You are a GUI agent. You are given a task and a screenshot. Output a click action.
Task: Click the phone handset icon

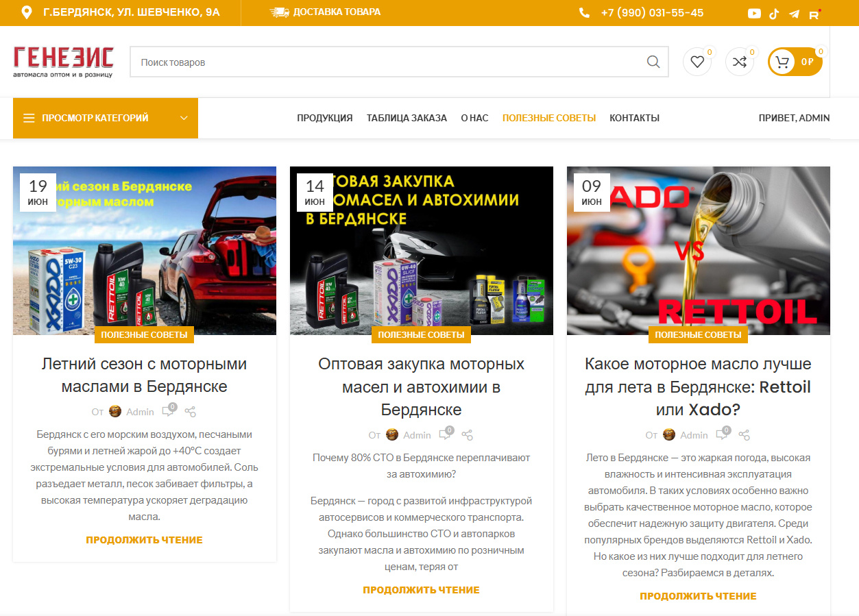tap(584, 13)
